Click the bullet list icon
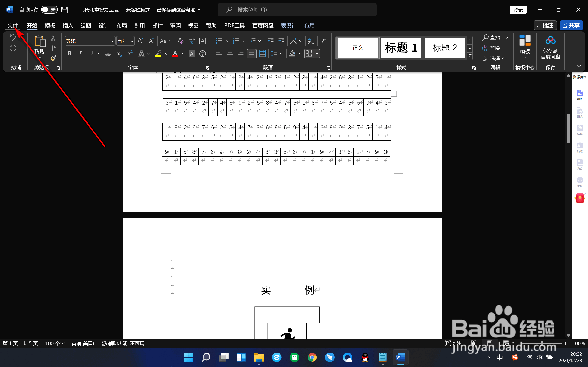The image size is (588, 367). [x=219, y=41]
